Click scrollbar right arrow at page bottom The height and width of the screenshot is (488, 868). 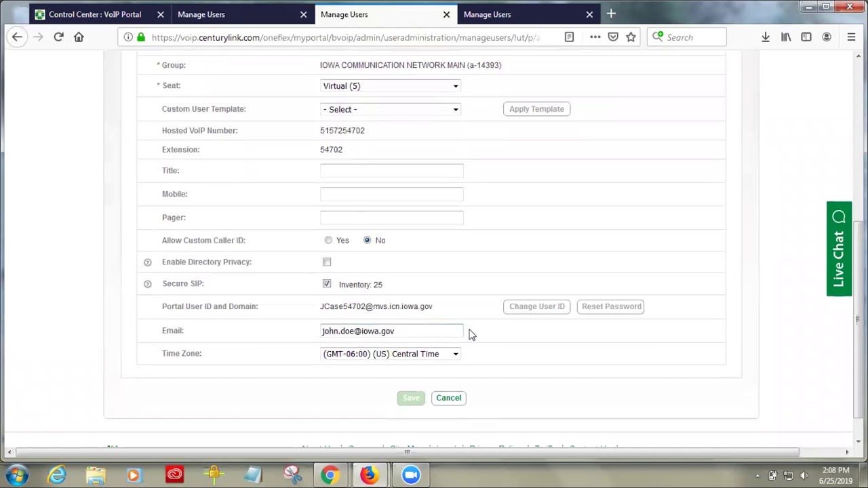click(x=847, y=452)
